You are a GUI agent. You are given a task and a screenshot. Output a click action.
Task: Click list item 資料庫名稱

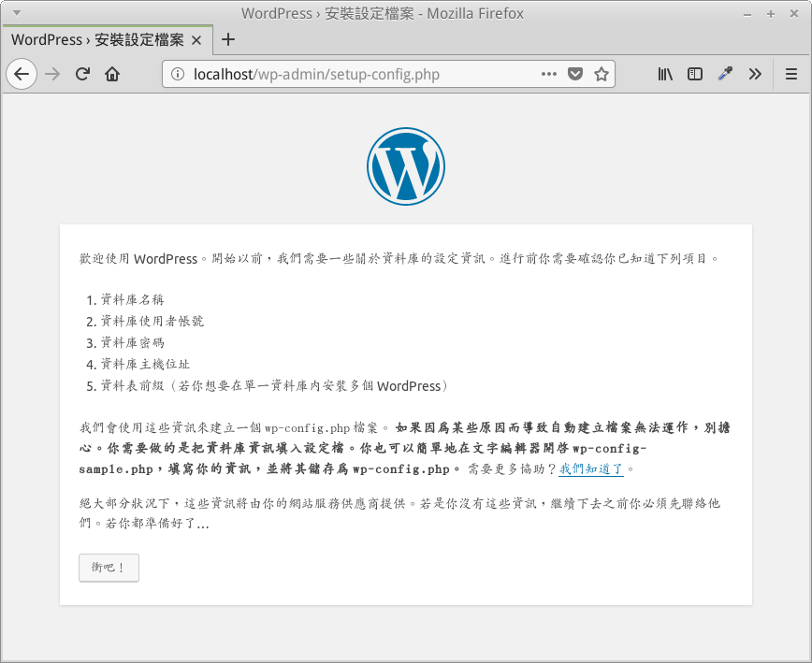(132, 299)
